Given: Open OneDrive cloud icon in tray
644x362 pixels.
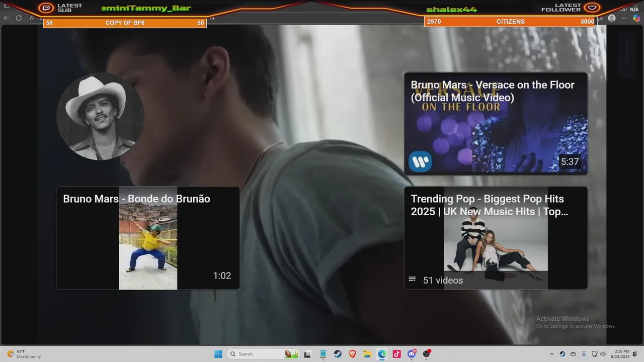Looking at the screenshot, I should [573, 354].
